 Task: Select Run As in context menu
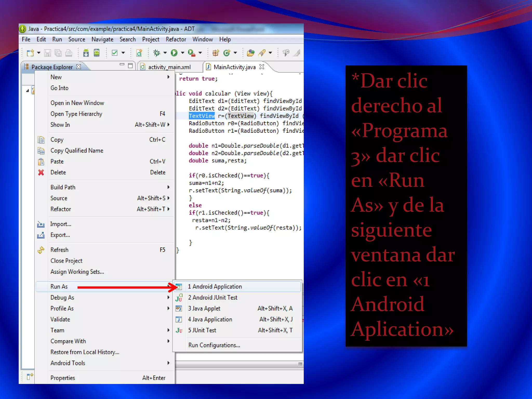105,287
